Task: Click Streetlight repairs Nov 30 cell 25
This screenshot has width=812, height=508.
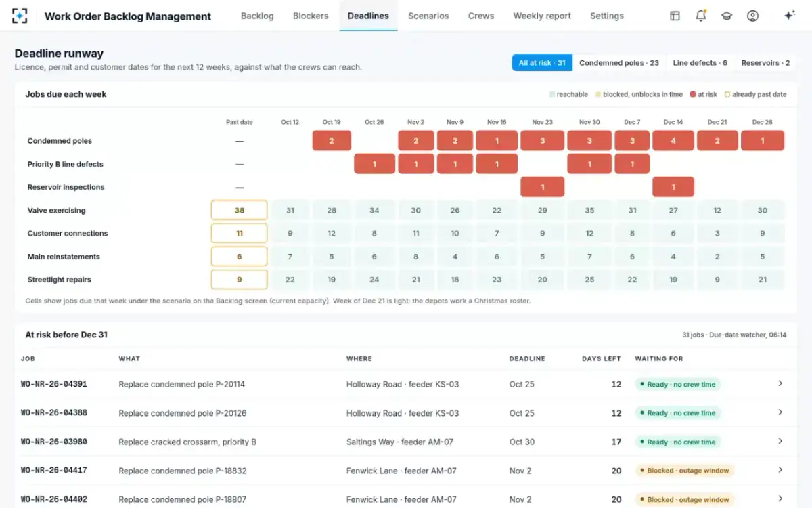Action: (589, 280)
